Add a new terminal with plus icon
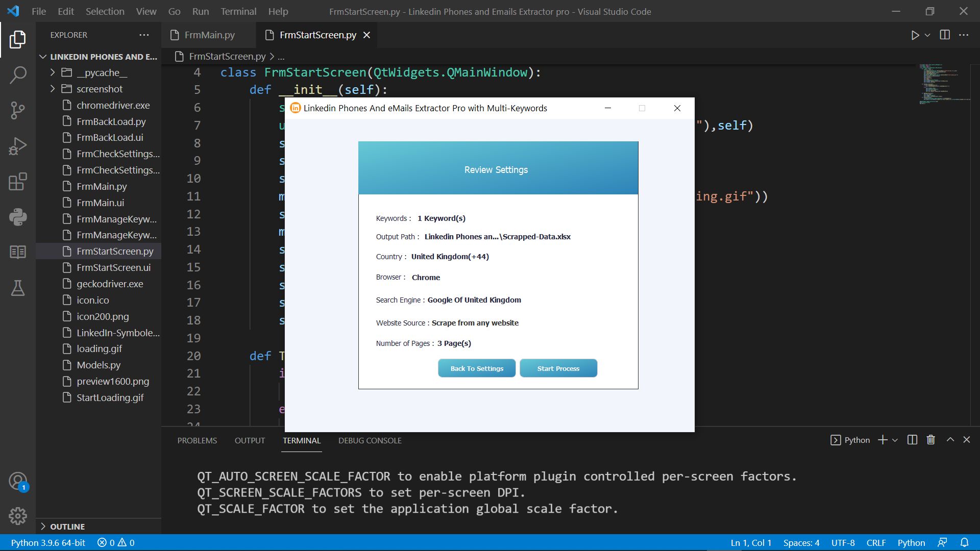Image resolution: width=980 pixels, height=551 pixels. (x=883, y=440)
